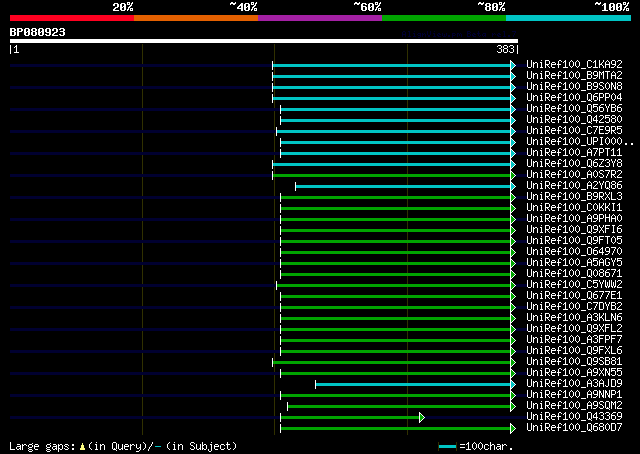Click the cyan 100char scale bar in legend
This screenshot has height=454, width=640.
point(448,447)
